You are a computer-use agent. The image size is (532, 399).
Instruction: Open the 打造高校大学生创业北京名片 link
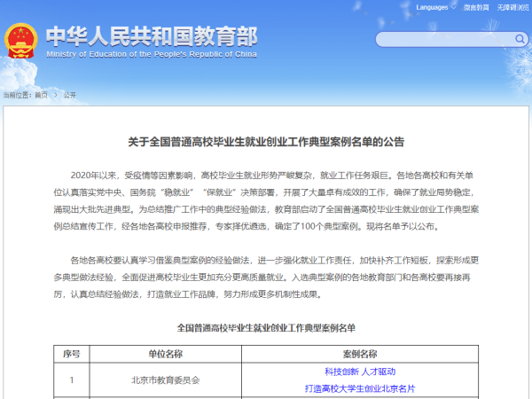click(359, 388)
